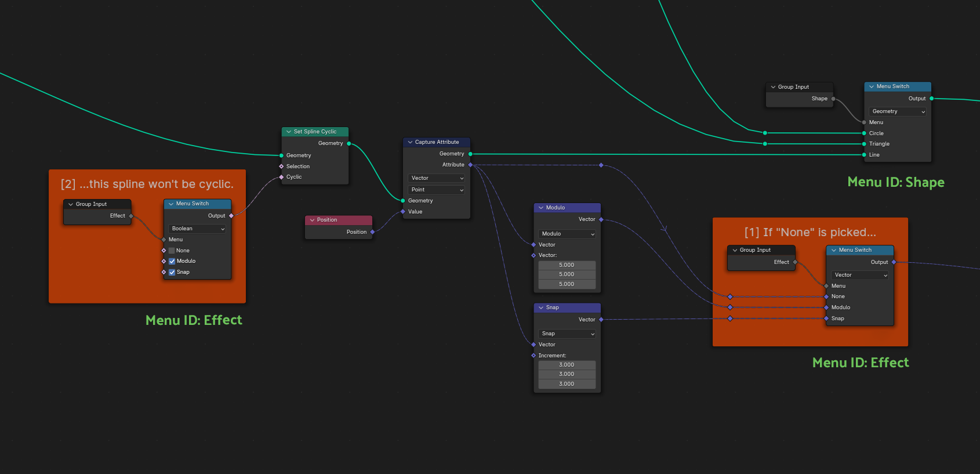This screenshot has width=980, height=474.
Task: Click the Cyclic input socket
Action: [x=281, y=177]
